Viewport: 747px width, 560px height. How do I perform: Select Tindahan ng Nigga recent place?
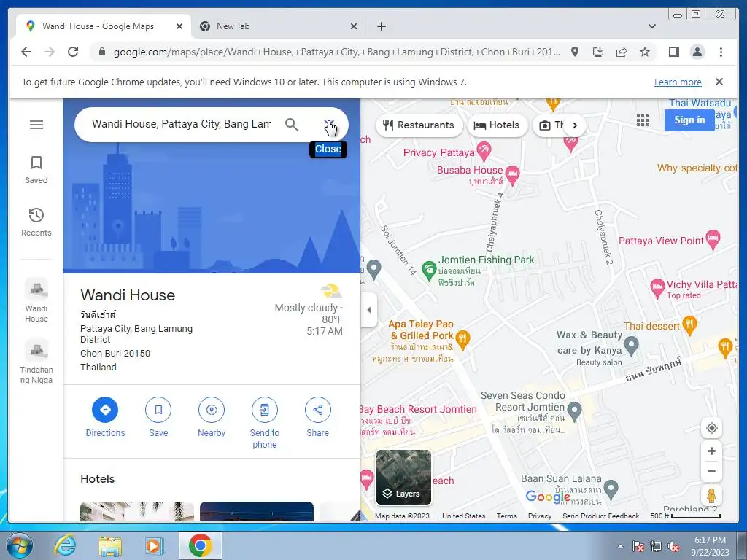(36, 362)
